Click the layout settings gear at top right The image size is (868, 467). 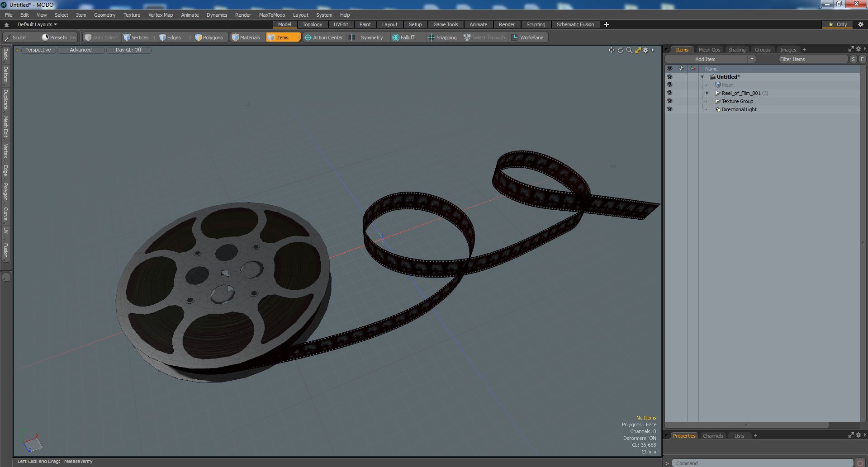point(861,24)
